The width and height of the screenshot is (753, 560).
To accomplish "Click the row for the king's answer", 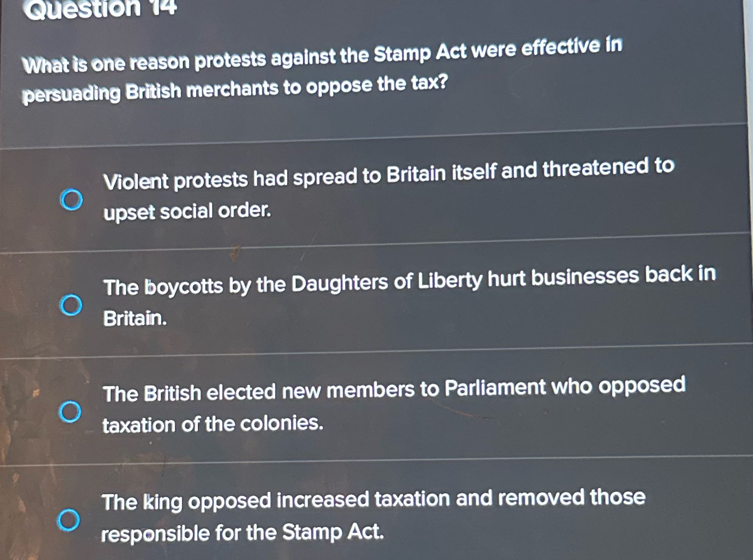I will (373, 518).
